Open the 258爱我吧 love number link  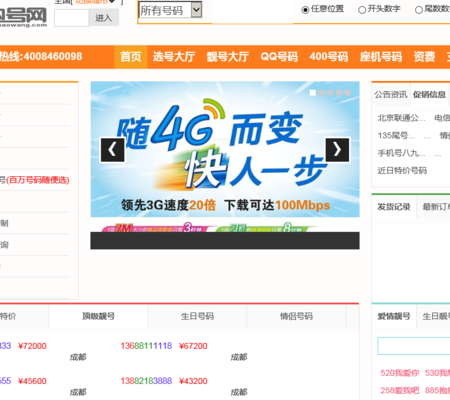click(x=400, y=390)
